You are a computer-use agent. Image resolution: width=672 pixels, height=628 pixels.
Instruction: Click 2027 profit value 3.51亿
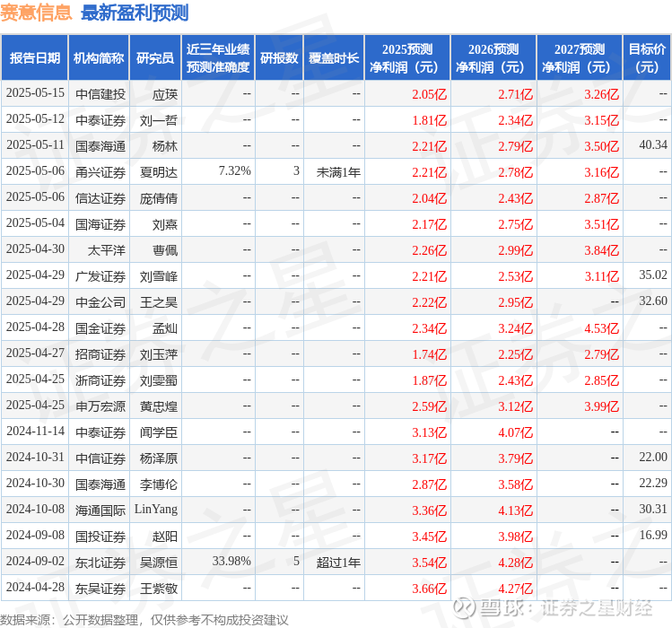pos(602,224)
